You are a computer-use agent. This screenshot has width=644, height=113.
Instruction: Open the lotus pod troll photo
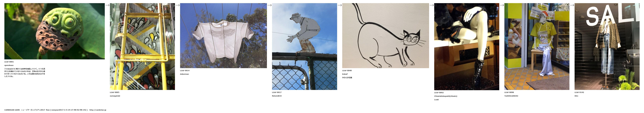[x=55, y=31]
